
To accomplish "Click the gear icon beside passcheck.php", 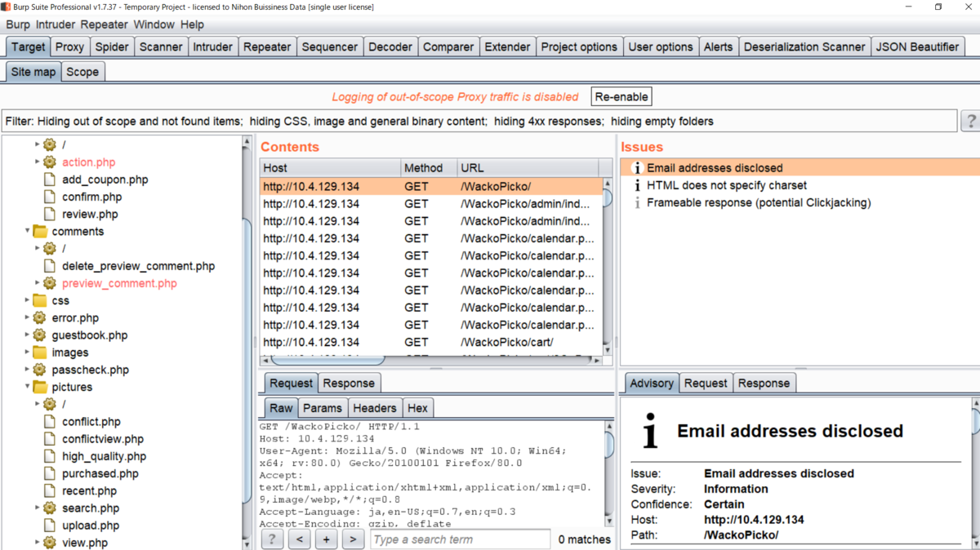I will 39,370.
